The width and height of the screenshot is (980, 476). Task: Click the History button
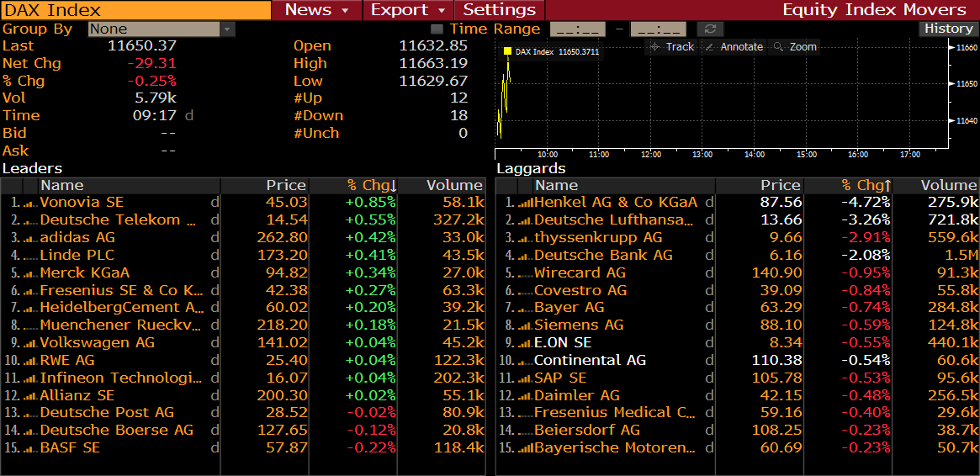tap(948, 29)
